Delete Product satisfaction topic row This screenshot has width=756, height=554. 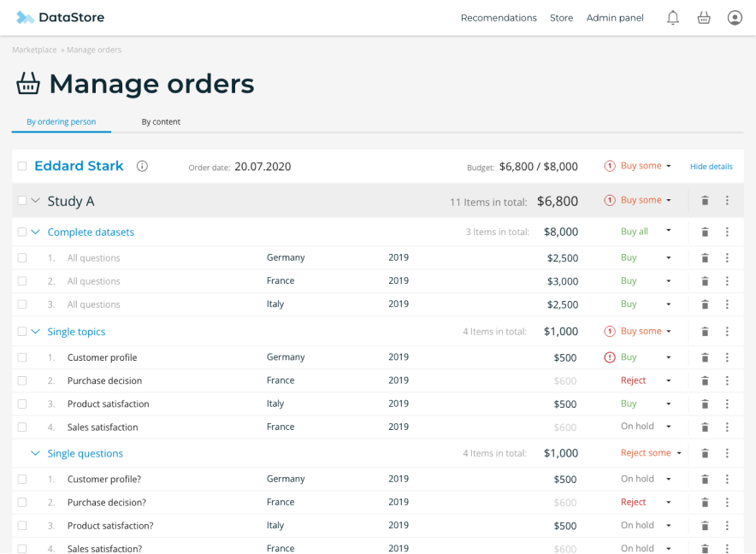pos(705,404)
